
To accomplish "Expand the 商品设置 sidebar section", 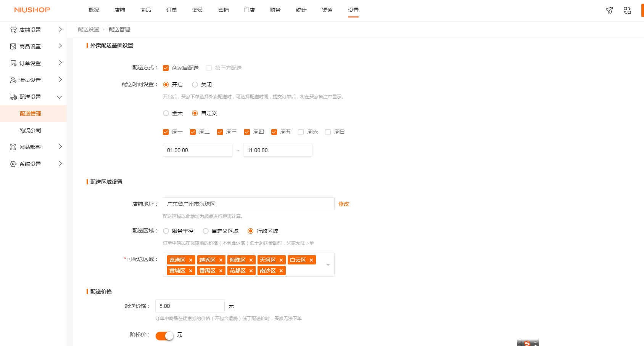I will click(60, 46).
